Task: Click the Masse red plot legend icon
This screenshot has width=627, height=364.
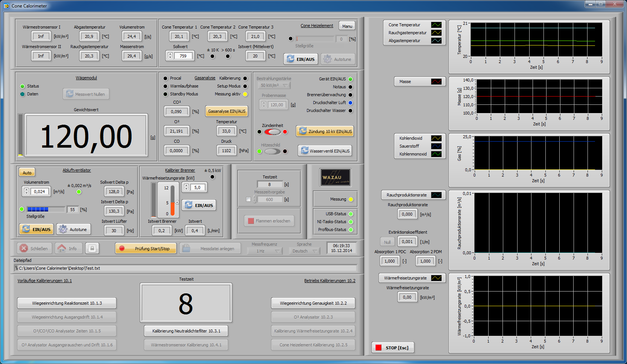Action: (436, 82)
